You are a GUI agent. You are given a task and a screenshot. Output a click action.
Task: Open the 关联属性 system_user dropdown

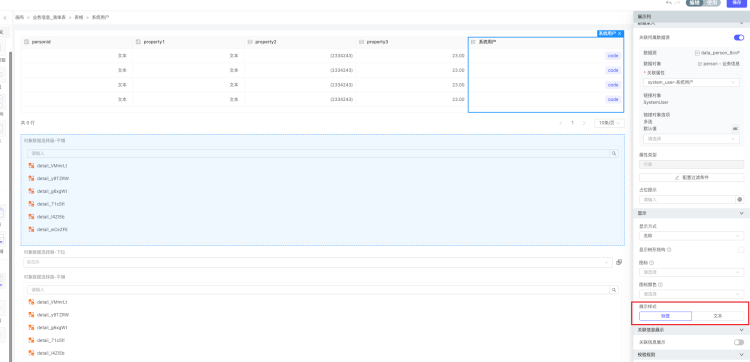coord(691,82)
